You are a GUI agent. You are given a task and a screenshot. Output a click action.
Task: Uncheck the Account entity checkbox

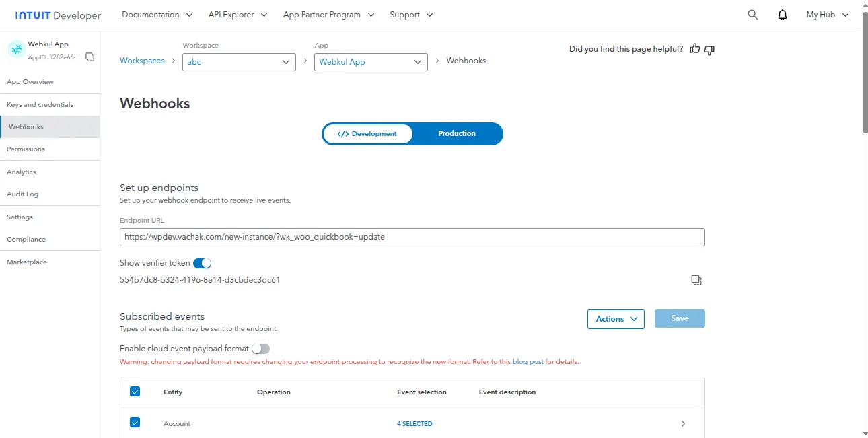pos(135,423)
